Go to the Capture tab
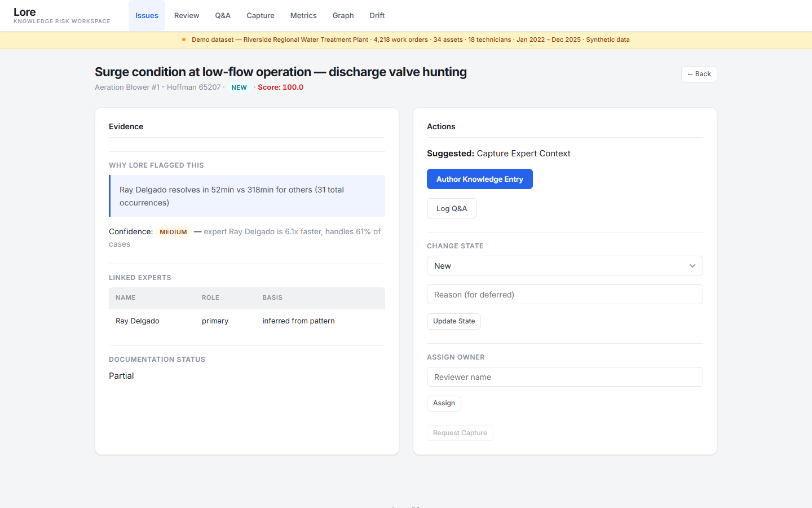The image size is (812, 508). [x=260, y=15]
